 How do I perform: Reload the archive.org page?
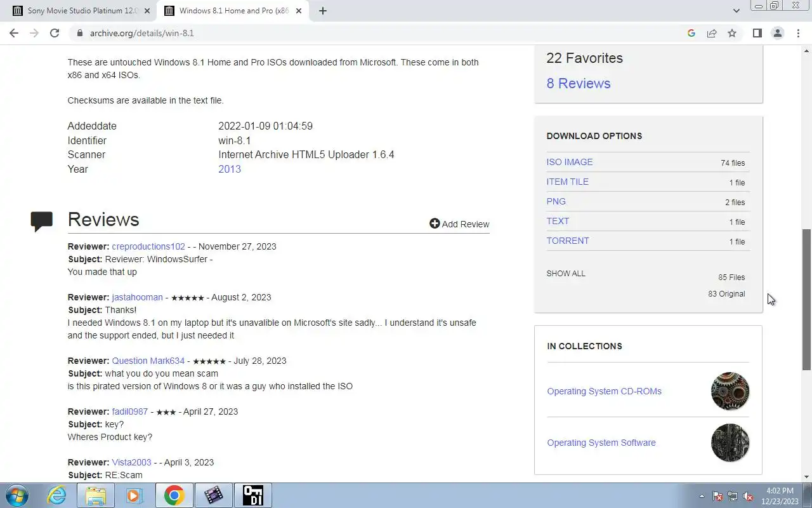click(x=55, y=33)
